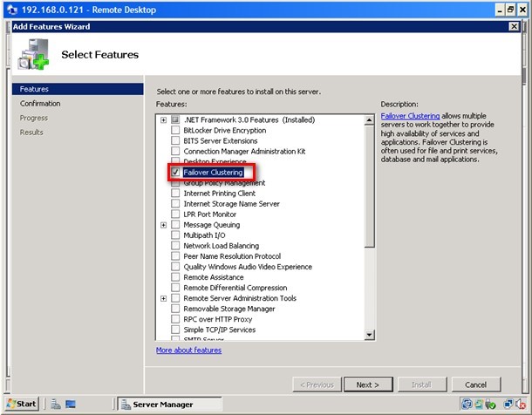Check the Message Queuing checkbox
The width and height of the screenshot is (532, 415).
[x=175, y=225]
